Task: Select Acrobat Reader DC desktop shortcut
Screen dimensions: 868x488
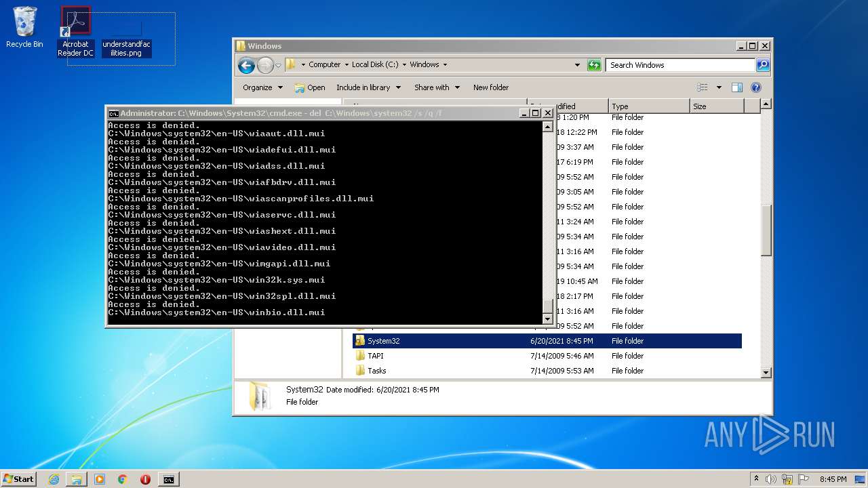Action: (75, 33)
